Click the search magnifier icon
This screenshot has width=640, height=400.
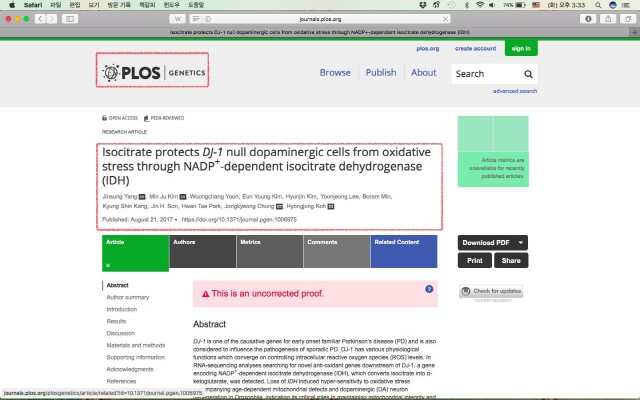tap(528, 74)
